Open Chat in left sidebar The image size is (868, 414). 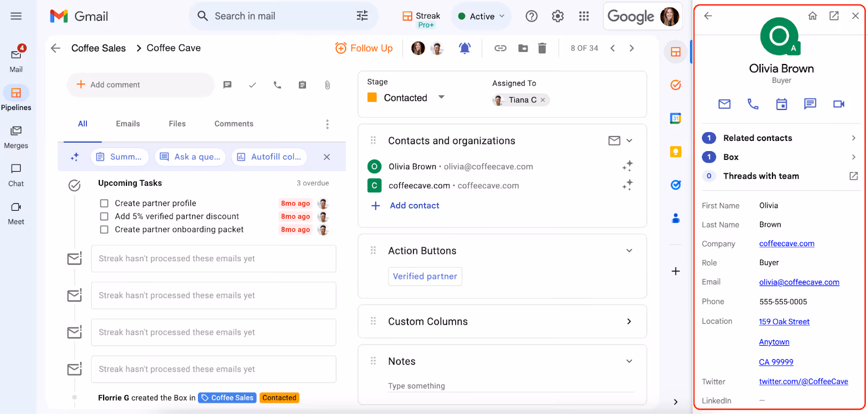point(16,174)
